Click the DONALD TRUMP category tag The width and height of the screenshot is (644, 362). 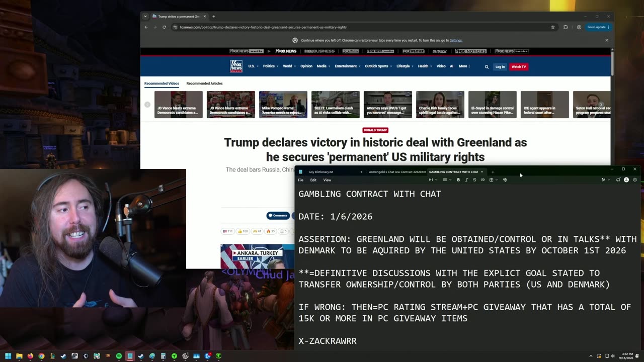(375, 130)
